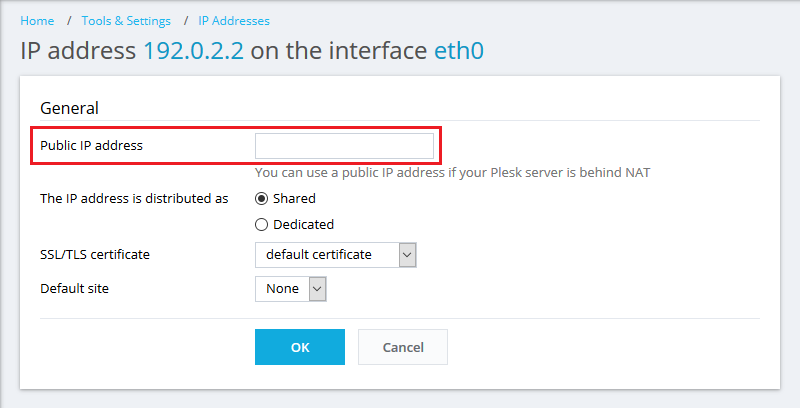Click the arrow beside None selector
Screen dimensions: 800x408
pos(317,288)
